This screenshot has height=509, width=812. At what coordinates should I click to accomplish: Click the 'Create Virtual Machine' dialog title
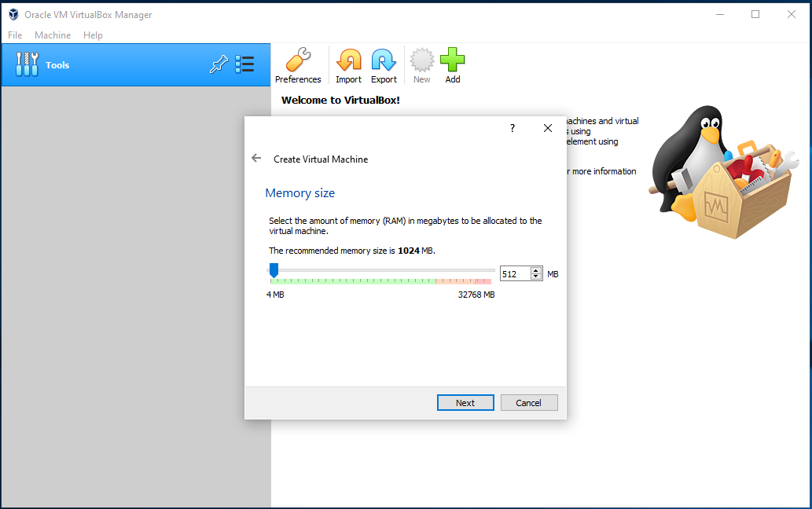click(x=321, y=159)
